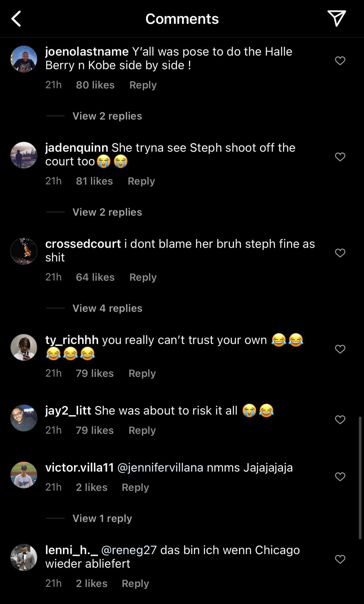Tap heart icon on jay2_litt's comment
The image size is (364, 604).
pos(340,420)
